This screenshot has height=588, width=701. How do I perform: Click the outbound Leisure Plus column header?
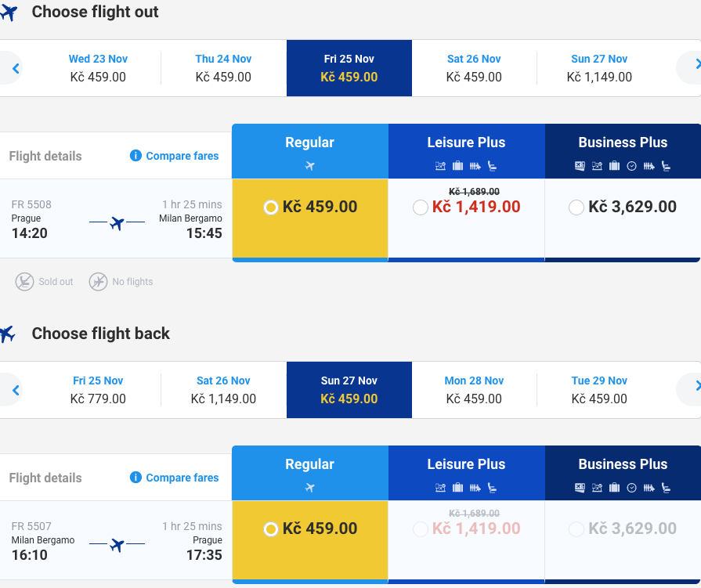pos(466,151)
